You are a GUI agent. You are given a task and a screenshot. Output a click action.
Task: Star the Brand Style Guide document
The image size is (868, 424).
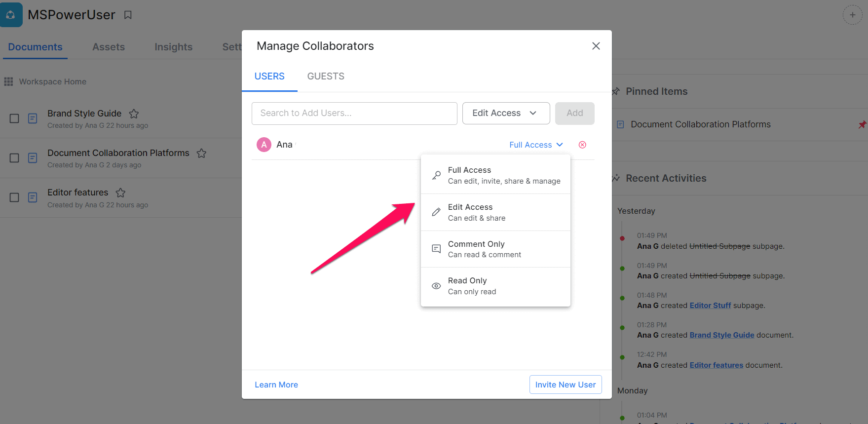point(134,114)
